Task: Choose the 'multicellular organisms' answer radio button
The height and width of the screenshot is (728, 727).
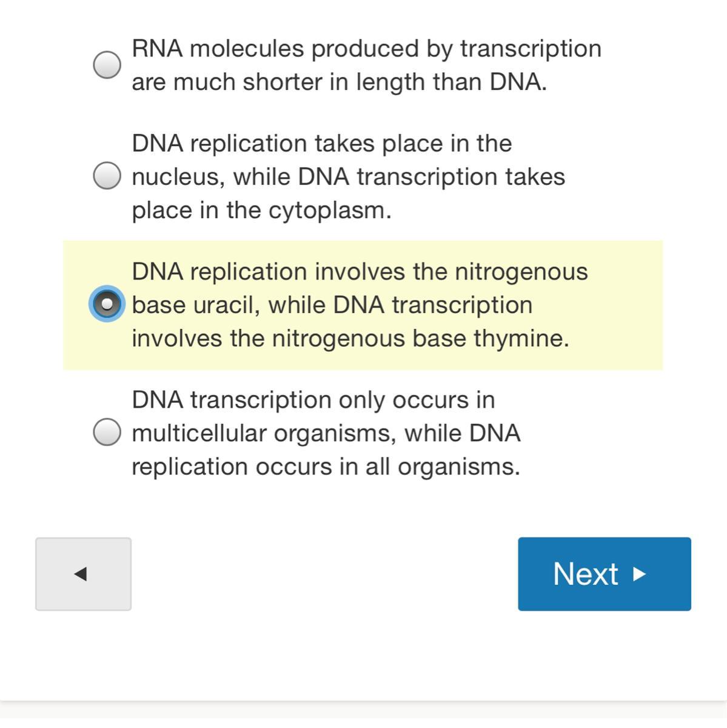Action: 107,433
